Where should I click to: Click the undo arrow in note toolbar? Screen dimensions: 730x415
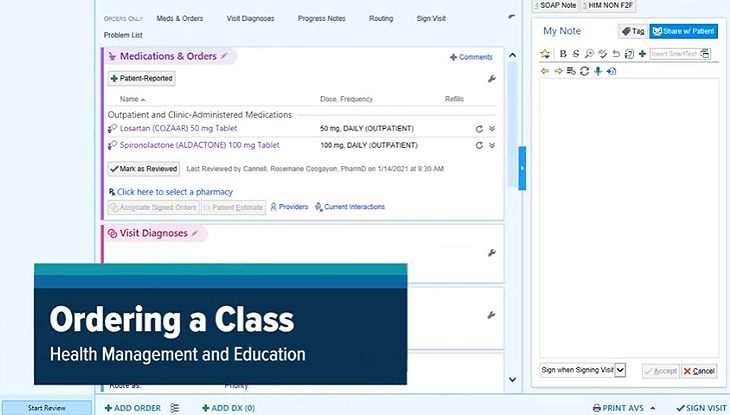pos(615,53)
